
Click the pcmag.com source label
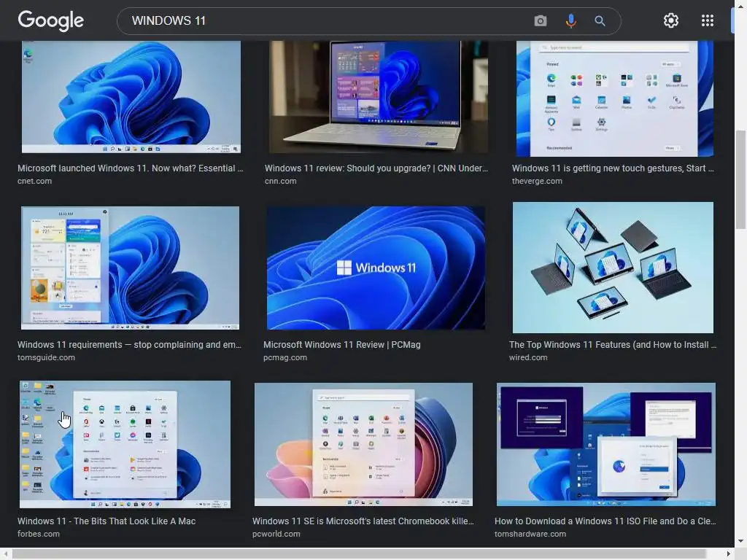pyautogui.click(x=285, y=357)
